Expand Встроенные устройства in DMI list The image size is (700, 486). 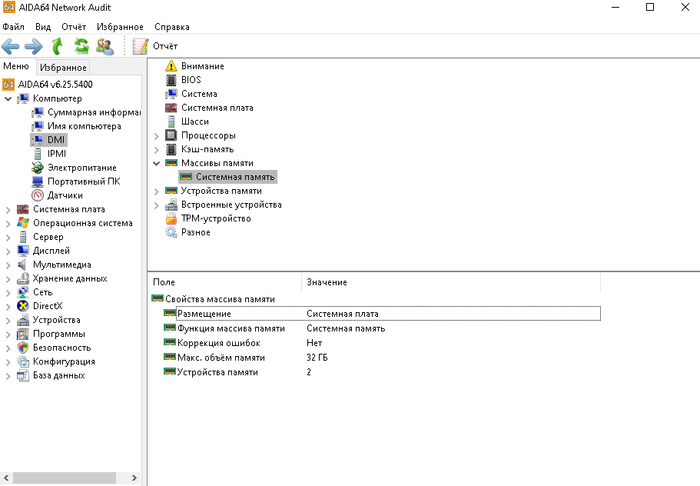tap(156, 205)
